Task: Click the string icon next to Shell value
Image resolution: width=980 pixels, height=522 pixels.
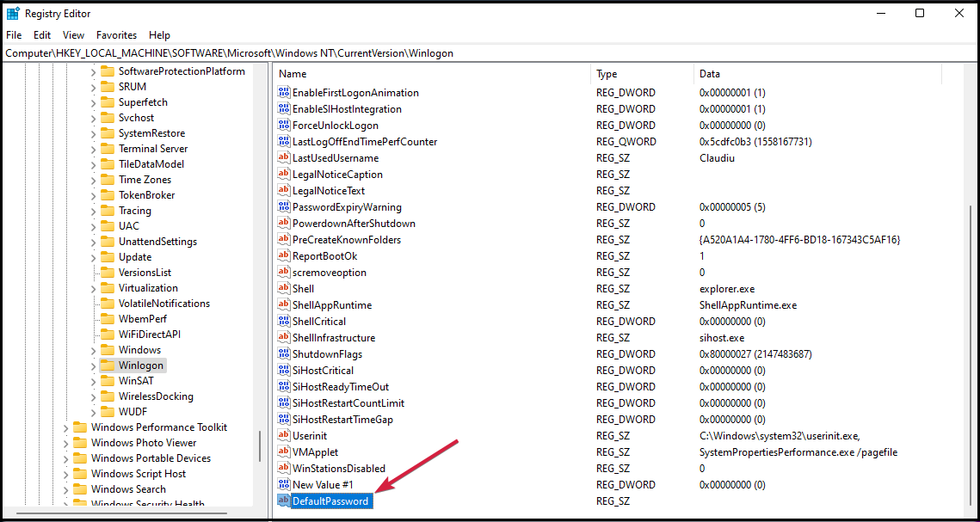Action: [284, 288]
